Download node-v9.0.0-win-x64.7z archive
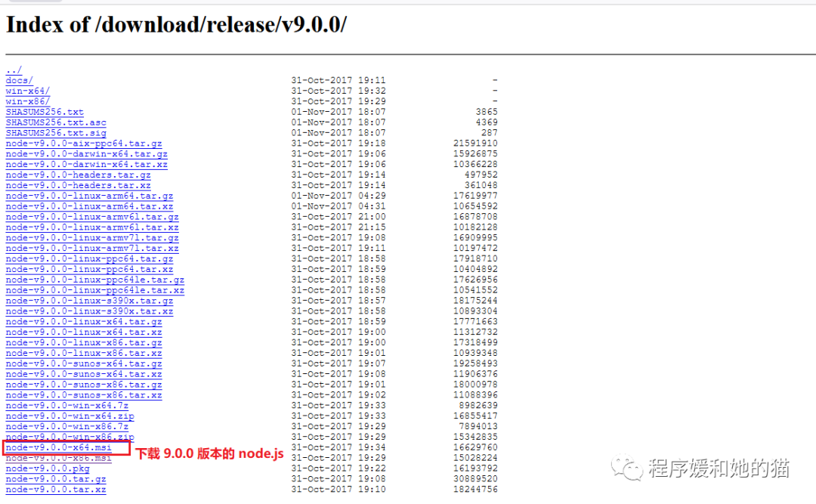Image resolution: width=816 pixels, height=504 pixels. (x=67, y=405)
